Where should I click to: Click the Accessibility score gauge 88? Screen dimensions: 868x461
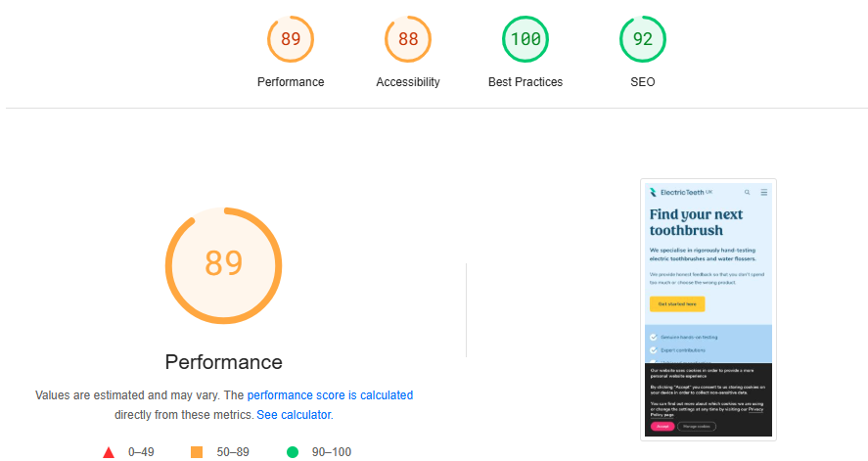[x=408, y=39]
